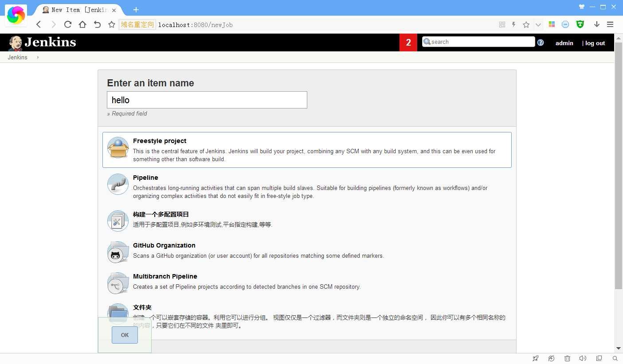The image size is (623, 364).
Task: Open the admin user link
Action: pyautogui.click(x=564, y=43)
